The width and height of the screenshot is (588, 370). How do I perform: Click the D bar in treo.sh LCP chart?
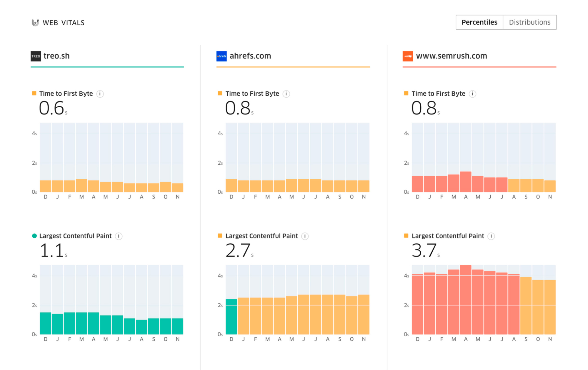(x=46, y=323)
